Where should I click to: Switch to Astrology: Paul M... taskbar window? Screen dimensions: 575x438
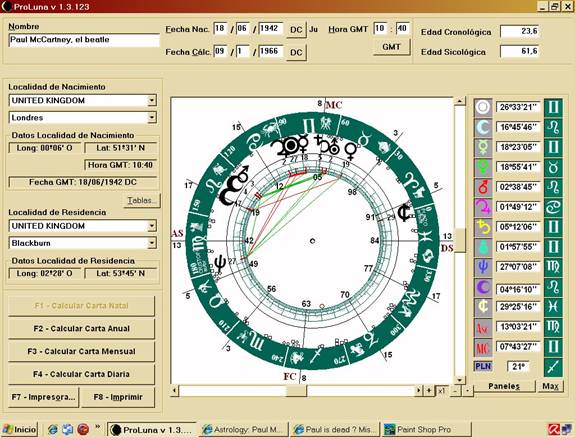click(x=243, y=430)
